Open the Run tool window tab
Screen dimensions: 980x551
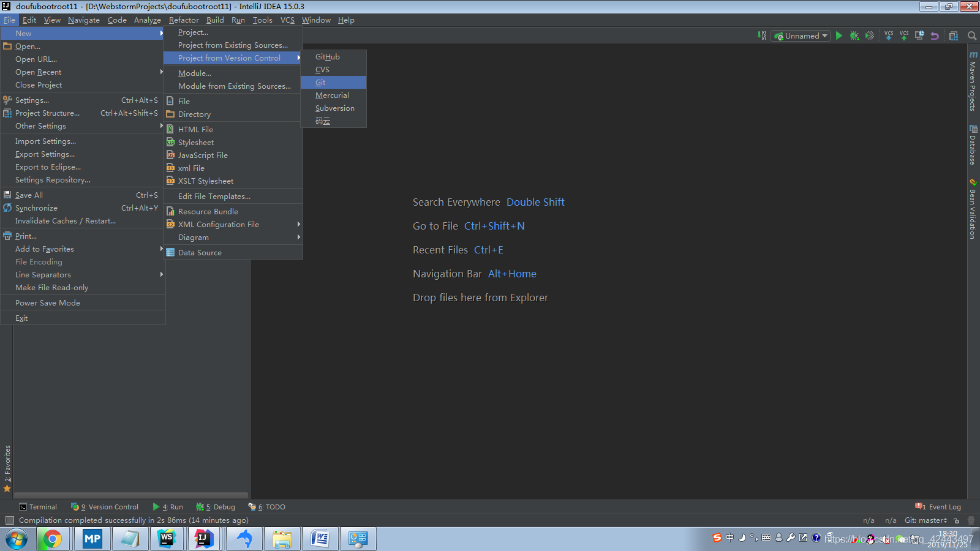[168, 507]
